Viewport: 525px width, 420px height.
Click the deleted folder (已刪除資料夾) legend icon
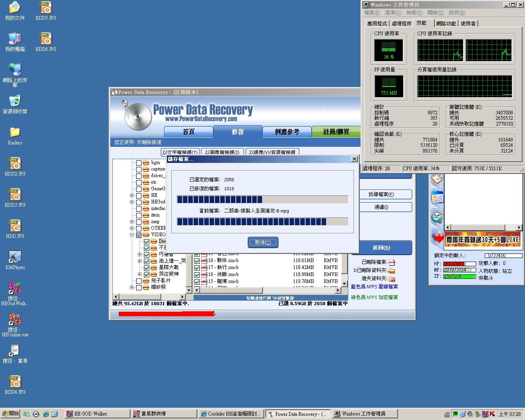point(392,270)
